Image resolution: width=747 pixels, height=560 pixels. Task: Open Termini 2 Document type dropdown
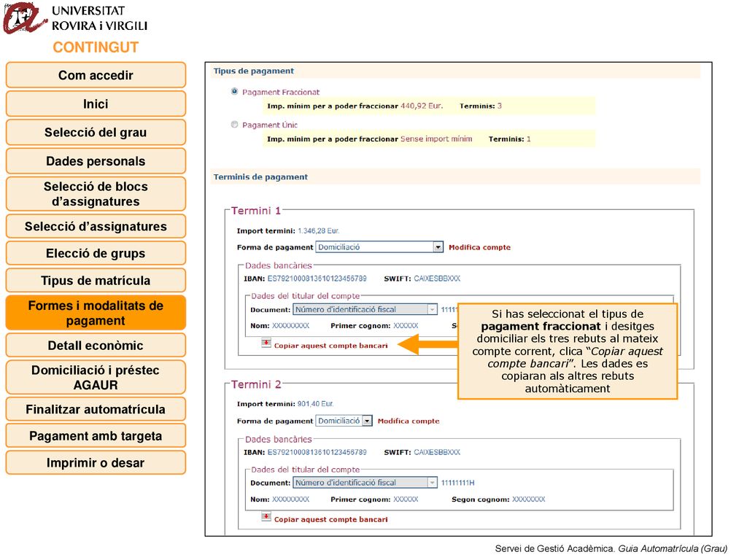tap(365, 483)
